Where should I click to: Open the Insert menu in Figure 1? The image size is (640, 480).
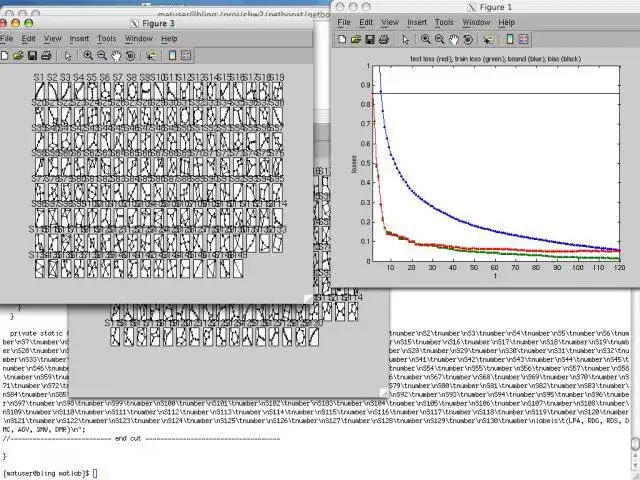(417, 22)
